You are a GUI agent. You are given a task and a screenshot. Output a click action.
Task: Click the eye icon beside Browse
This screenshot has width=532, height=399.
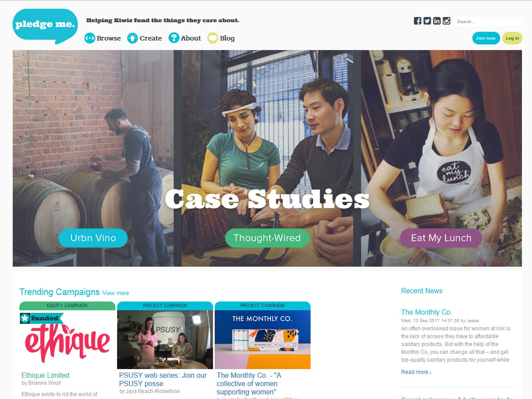(x=90, y=38)
